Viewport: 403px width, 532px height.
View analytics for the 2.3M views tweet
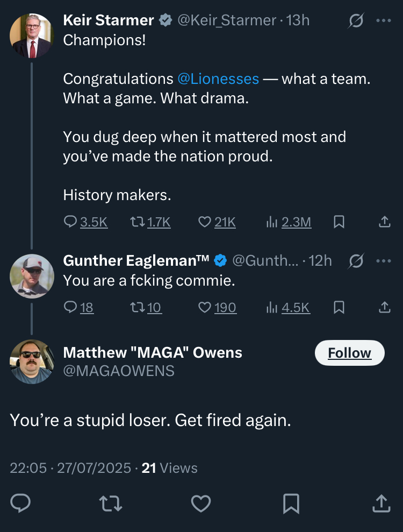[289, 222]
